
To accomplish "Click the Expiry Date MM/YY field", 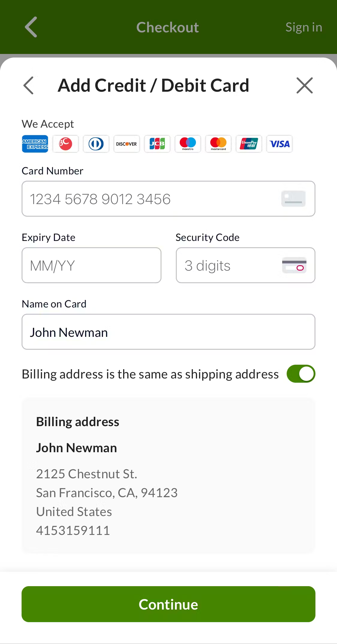I will coord(91,266).
